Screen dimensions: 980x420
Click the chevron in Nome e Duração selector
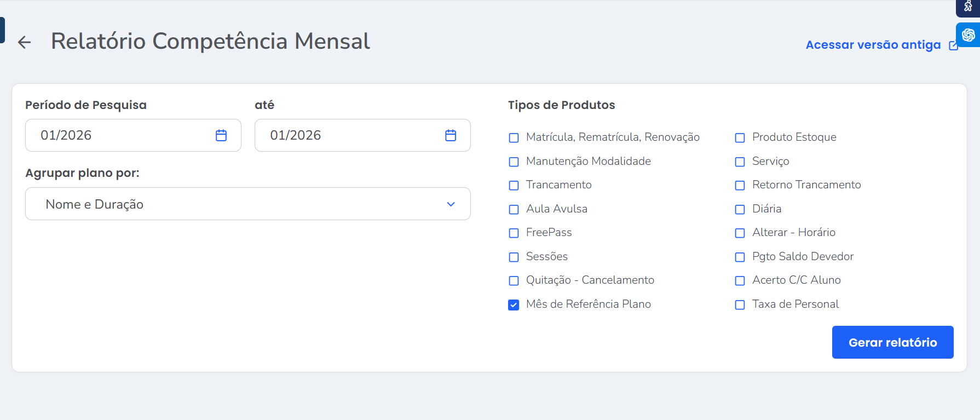coord(451,204)
